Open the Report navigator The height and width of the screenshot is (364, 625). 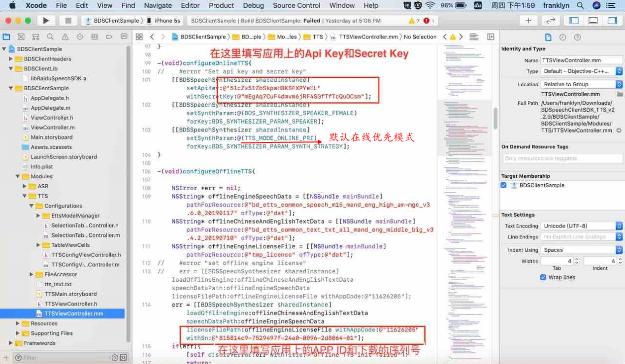pyautogui.click(x=123, y=37)
